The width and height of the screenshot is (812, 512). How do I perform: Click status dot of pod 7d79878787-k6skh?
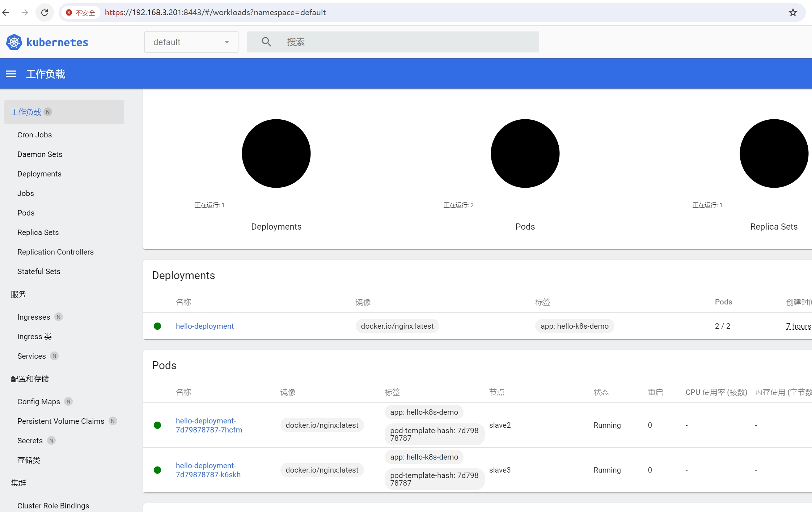click(x=157, y=470)
